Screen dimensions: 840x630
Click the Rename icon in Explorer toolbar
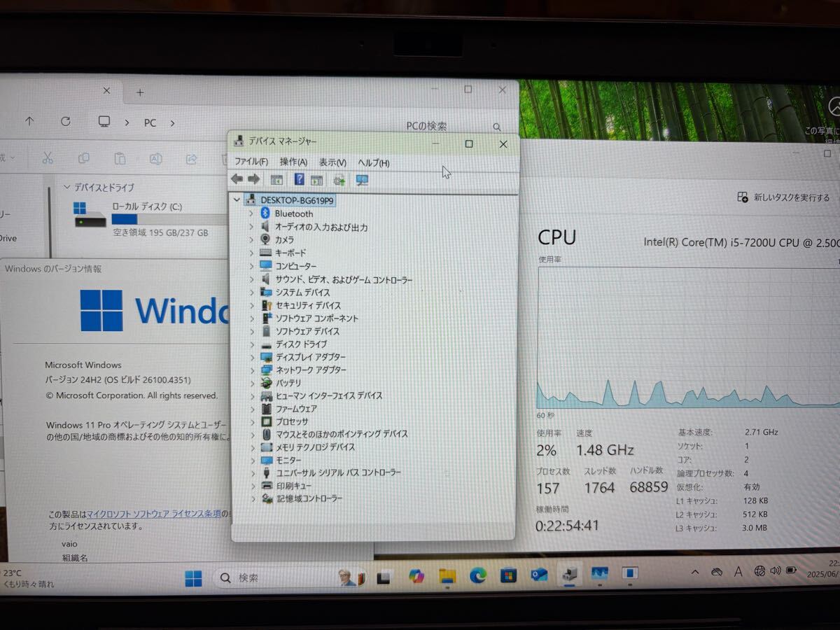pyautogui.click(x=156, y=159)
